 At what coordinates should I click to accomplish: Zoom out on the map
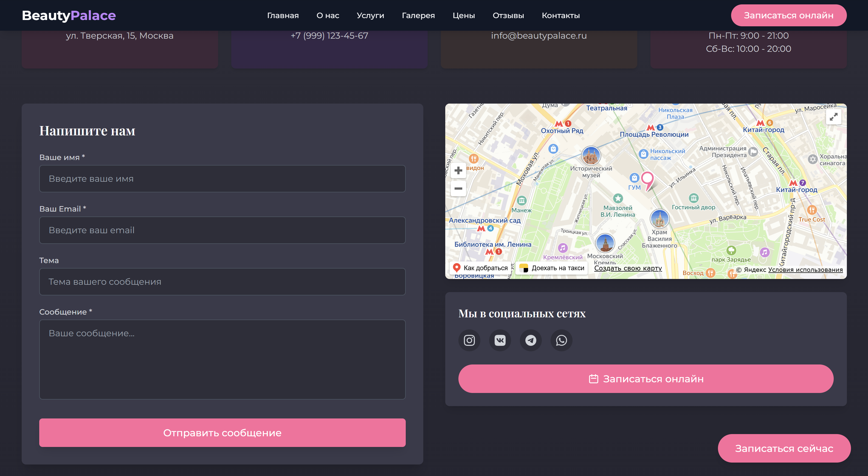point(458,189)
